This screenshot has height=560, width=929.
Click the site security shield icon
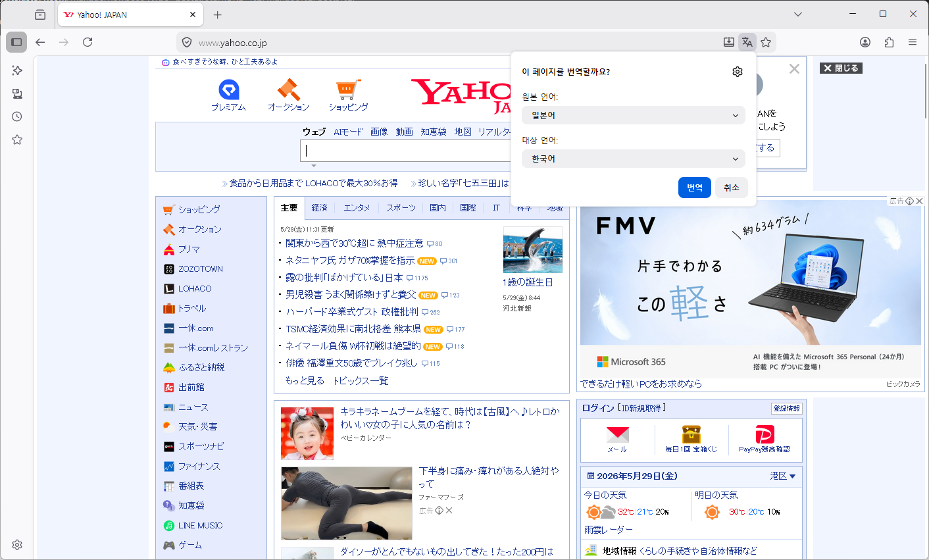click(x=187, y=42)
